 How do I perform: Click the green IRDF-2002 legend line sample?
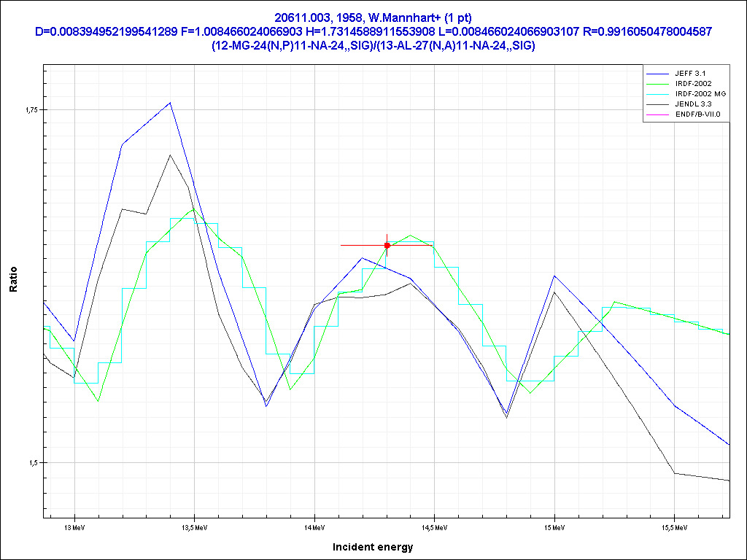pos(658,84)
